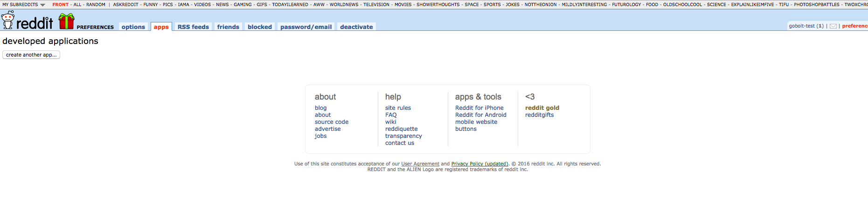Open the blog footer link
The height and width of the screenshot is (208, 868).
(x=321, y=108)
